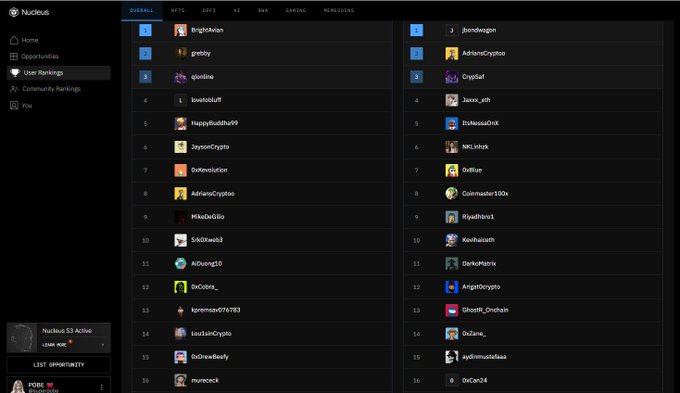Click the BrightAvian avatar
This screenshot has width=680, height=393.
click(x=180, y=30)
